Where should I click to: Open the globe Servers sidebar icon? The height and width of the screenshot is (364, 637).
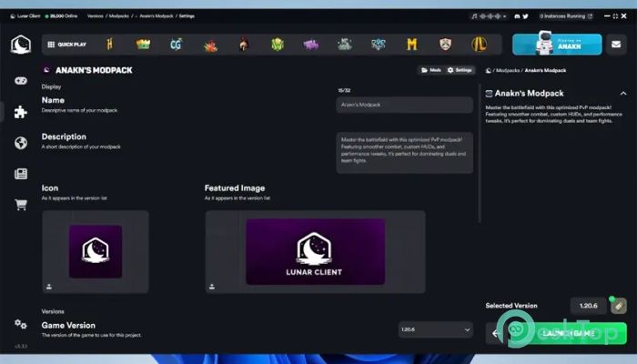pos(21,143)
